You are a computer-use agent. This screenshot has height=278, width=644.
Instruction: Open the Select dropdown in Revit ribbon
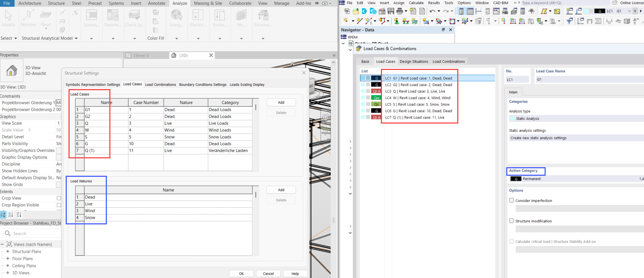[9, 38]
